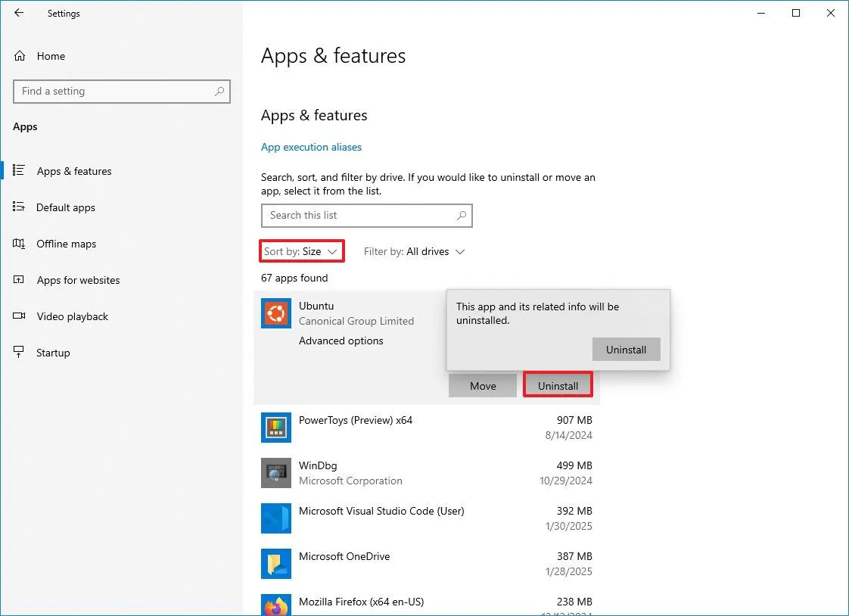Open App execution aliases
849x616 pixels.
[311, 147]
